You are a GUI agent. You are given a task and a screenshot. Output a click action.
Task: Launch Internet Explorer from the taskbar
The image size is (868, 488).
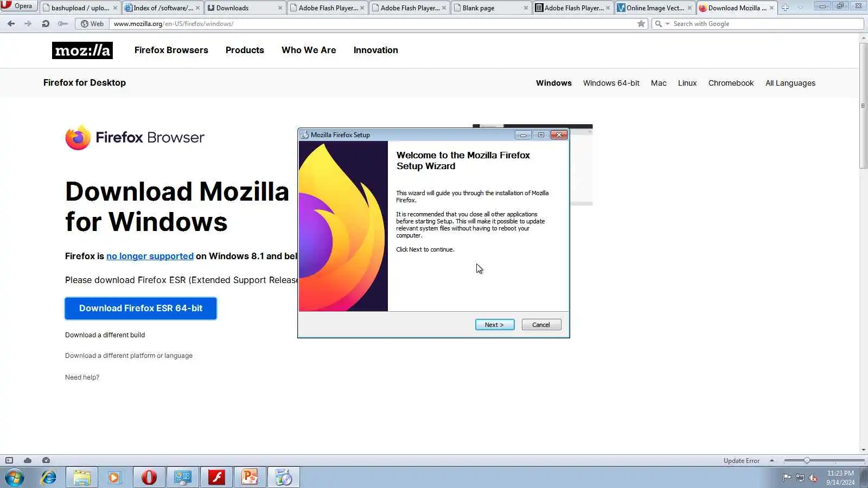coord(49,478)
